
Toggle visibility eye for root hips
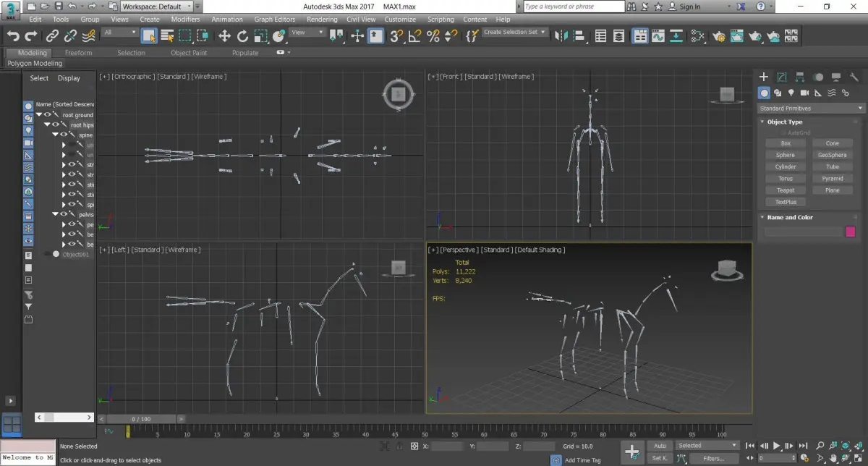56,124
